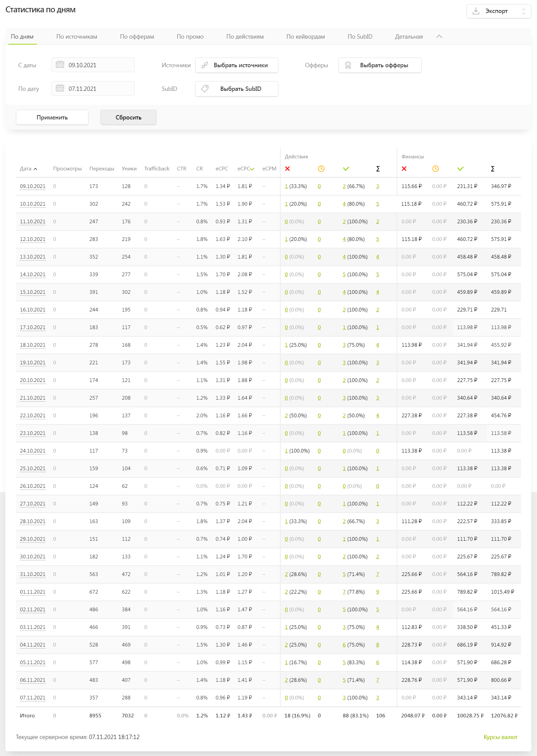The width and height of the screenshot is (537, 756).
Task: Collapse the tabs row with chevron arrow
Action: point(439,37)
